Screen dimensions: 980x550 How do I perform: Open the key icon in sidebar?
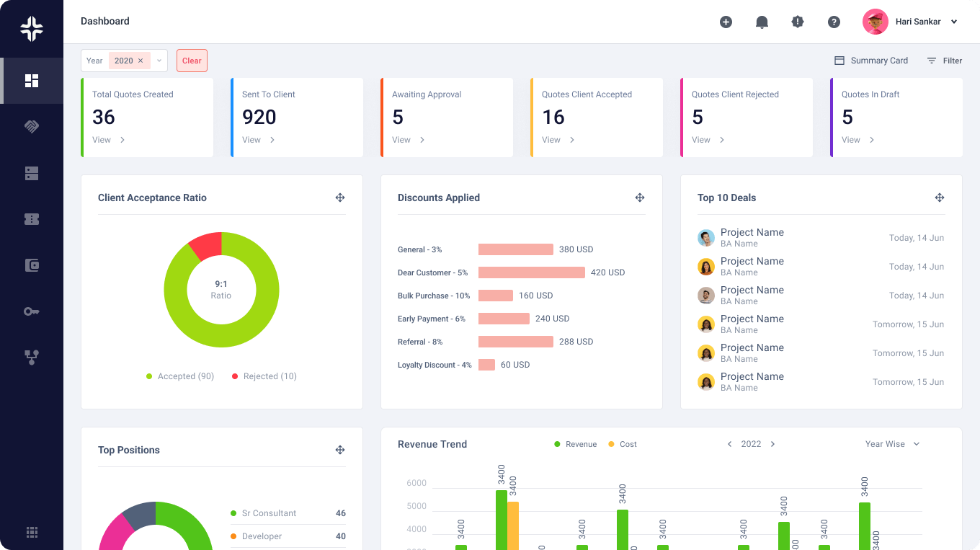click(x=32, y=311)
